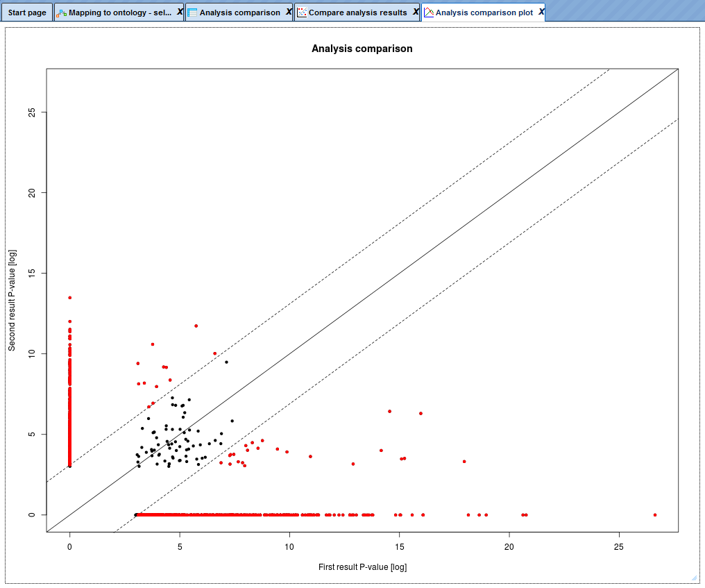Click the Second result P-value axis label

tap(12, 301)
